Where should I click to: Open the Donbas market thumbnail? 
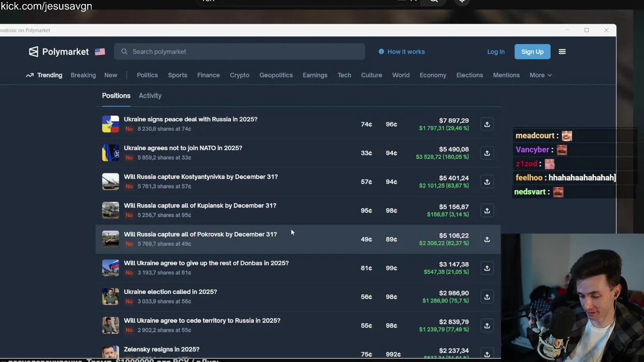coord(111,267)
